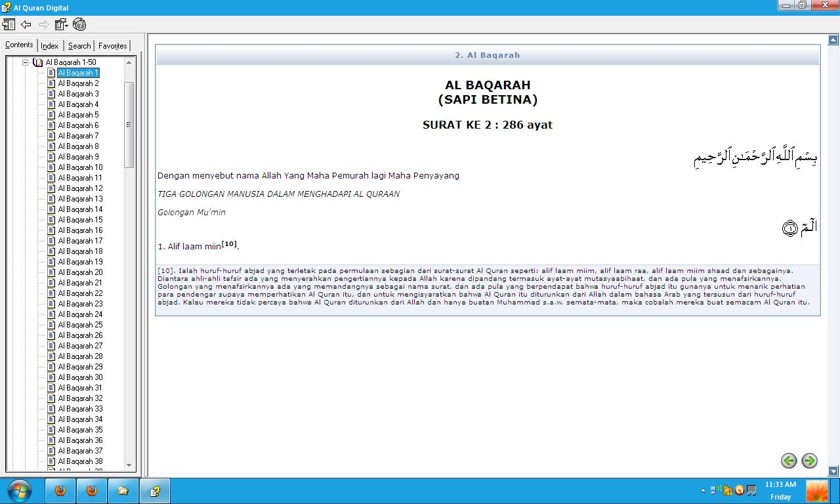Click Al Quran Digital title bar icon
The height and width of the screenshot is (504, 840).
coord(6,7)
